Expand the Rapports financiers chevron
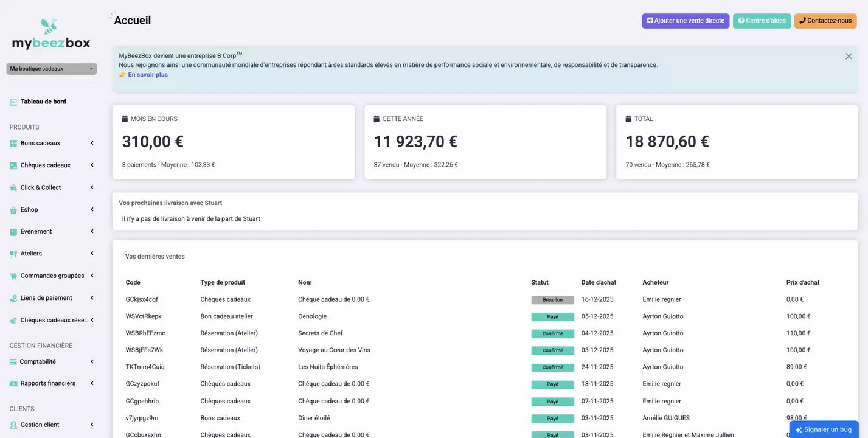Viewport: 868px width, 438px height. tap(92, 383)
